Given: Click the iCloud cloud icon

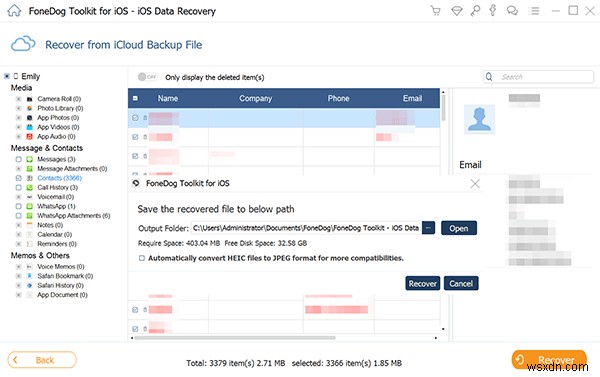Looking at the screenshot, I should click(x=23, y=44).
